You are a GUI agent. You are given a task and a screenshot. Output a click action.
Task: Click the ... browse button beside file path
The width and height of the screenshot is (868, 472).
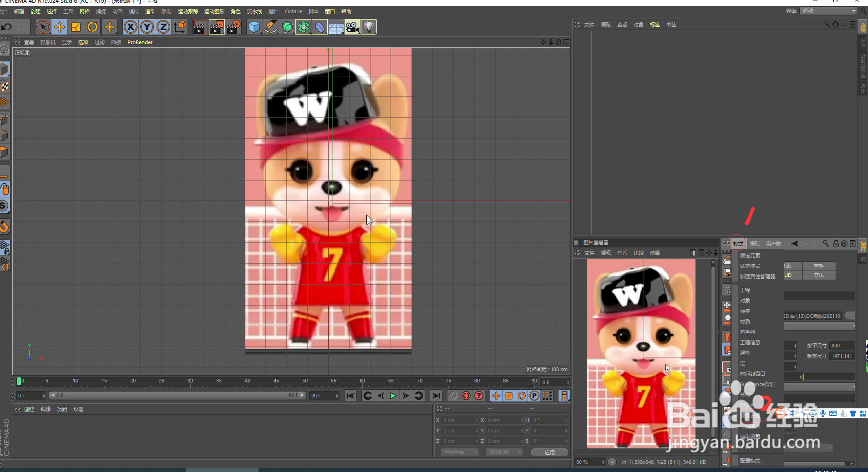[851, 316]
